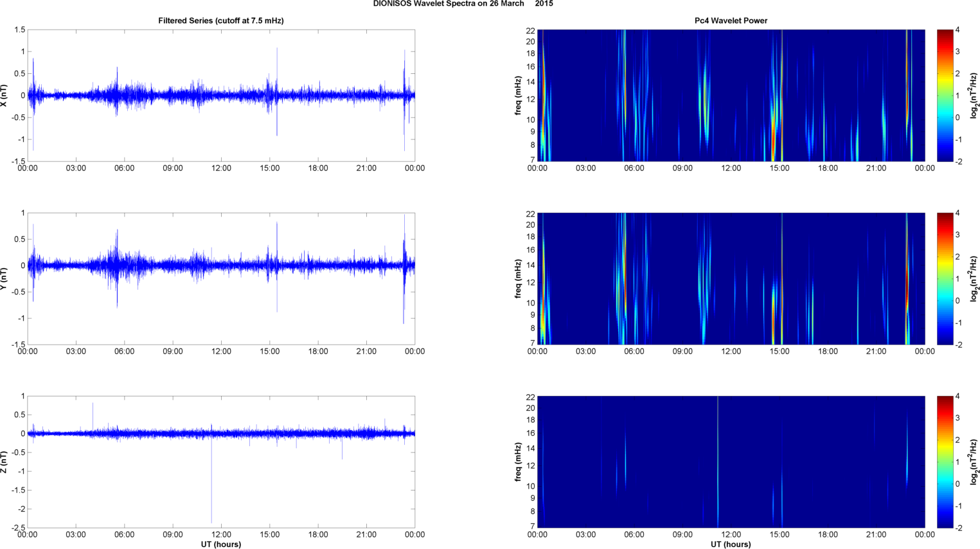The height and width of the screenshot is (549, 980).
Task: Click the '12' frequency tick on Y spectrogram
Action: 531,283
